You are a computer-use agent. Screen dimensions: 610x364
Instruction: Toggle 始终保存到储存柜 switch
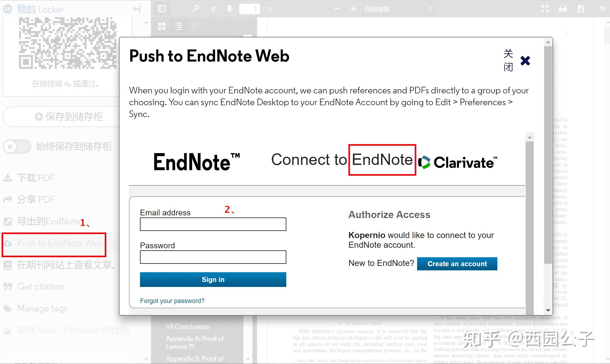[x=17, y=146]
